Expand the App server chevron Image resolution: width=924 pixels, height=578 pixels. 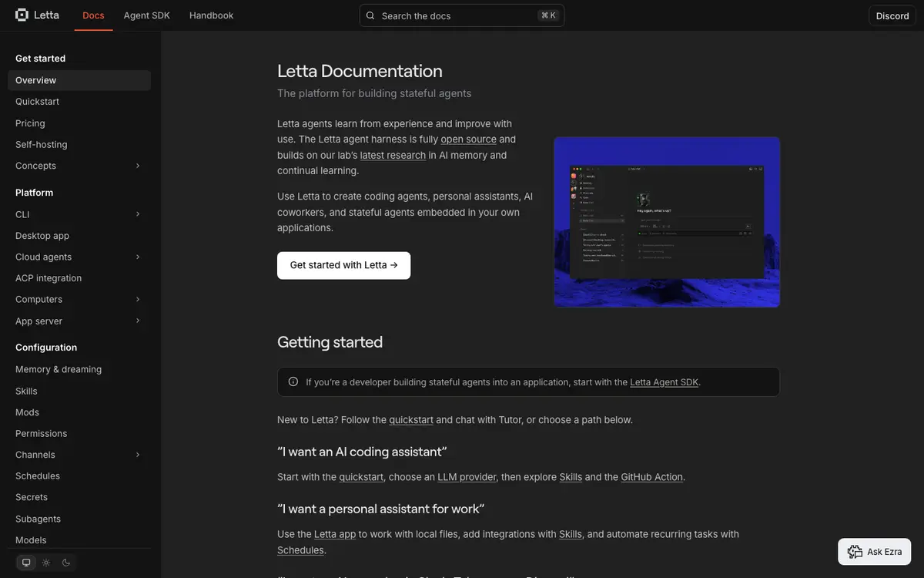tap(138, 321)
